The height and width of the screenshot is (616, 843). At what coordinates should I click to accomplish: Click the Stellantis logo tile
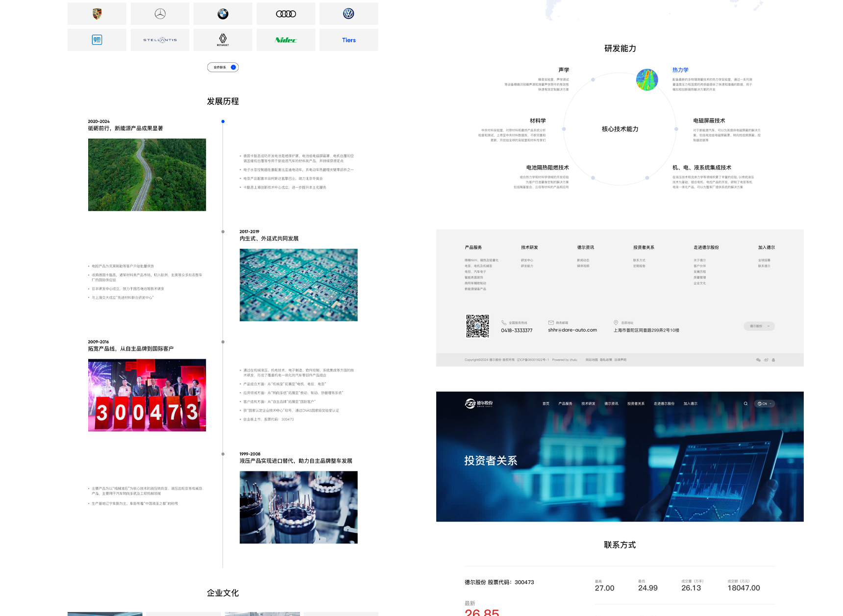[x=160, y=40]
